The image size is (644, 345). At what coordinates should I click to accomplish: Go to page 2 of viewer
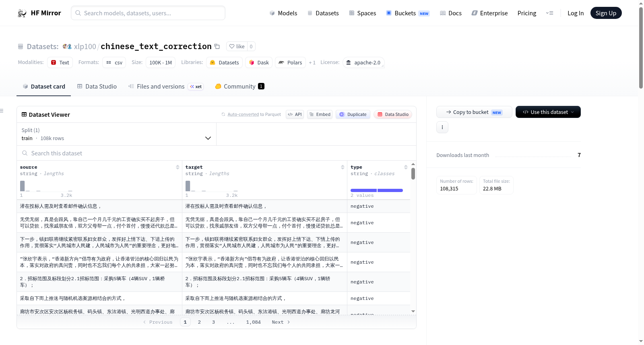click(199, 322)
